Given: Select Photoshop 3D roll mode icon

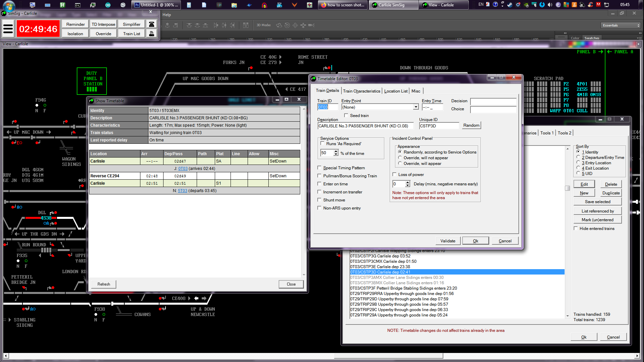Looking at the screenshot, I should (x=287, y=25).
